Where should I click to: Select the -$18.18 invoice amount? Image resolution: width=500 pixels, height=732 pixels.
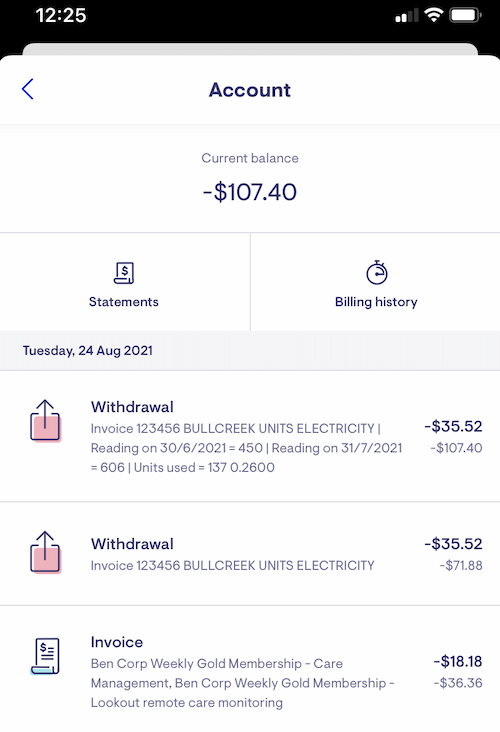[458, 661]
